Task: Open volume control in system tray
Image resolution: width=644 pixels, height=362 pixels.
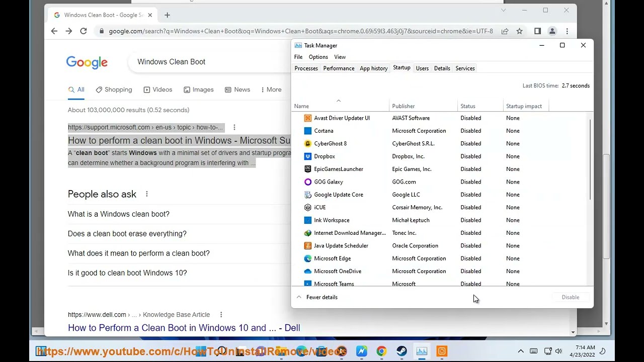Action: [x=558, y=351]
